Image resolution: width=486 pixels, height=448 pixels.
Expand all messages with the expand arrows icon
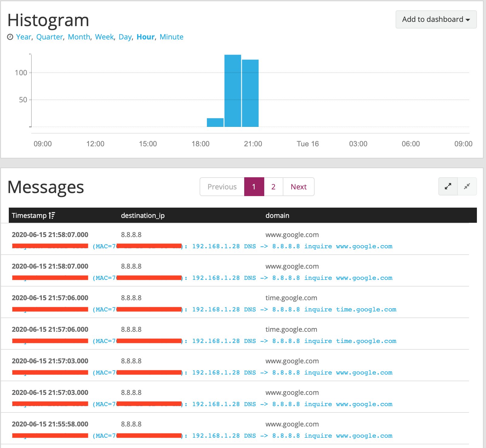tap(448, 186)
